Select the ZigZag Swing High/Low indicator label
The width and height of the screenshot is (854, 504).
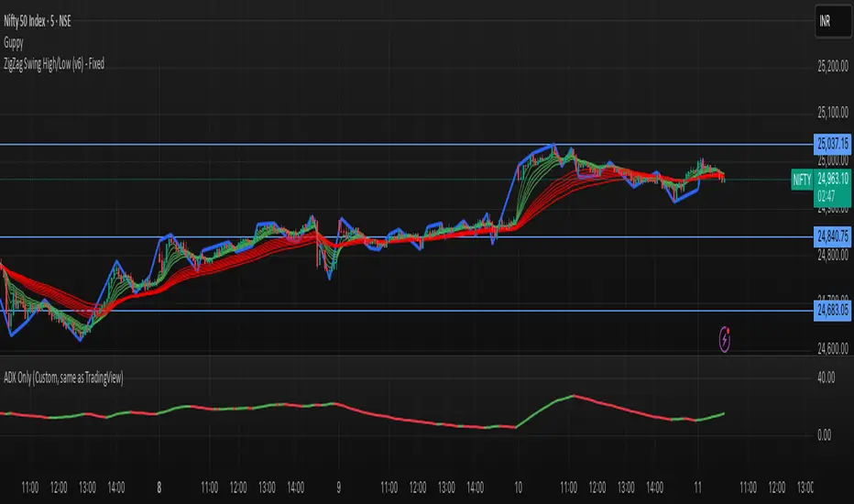[x=54, y=64]
